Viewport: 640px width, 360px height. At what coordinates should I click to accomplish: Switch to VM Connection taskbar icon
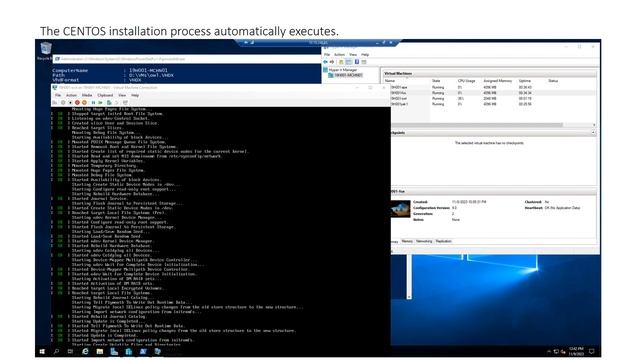click(158, 351)
